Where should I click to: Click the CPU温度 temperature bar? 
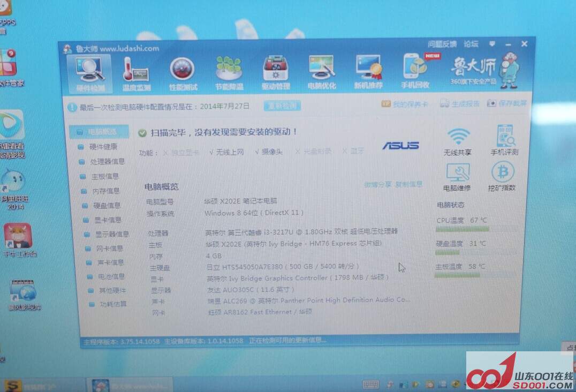pyautogui.click(x=462, y=229)
